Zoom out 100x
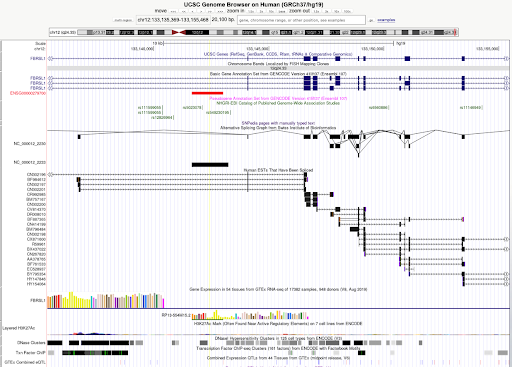This screenshot has height=367, width=512. click(x=347, y=11)
